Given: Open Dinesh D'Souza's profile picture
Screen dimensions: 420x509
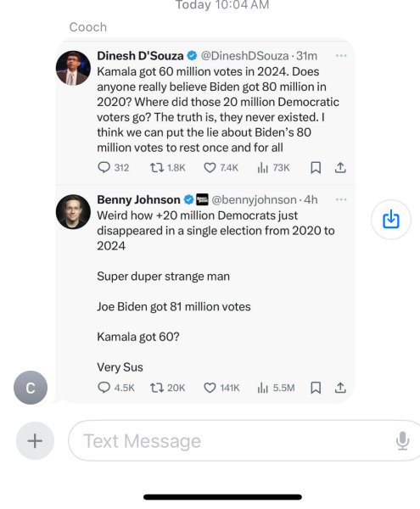Looking at the screenshot, I should click(73, 68).
